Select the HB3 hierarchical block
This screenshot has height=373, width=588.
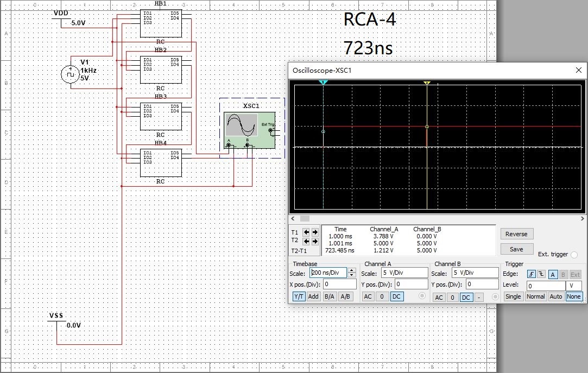tap(161, 116)
